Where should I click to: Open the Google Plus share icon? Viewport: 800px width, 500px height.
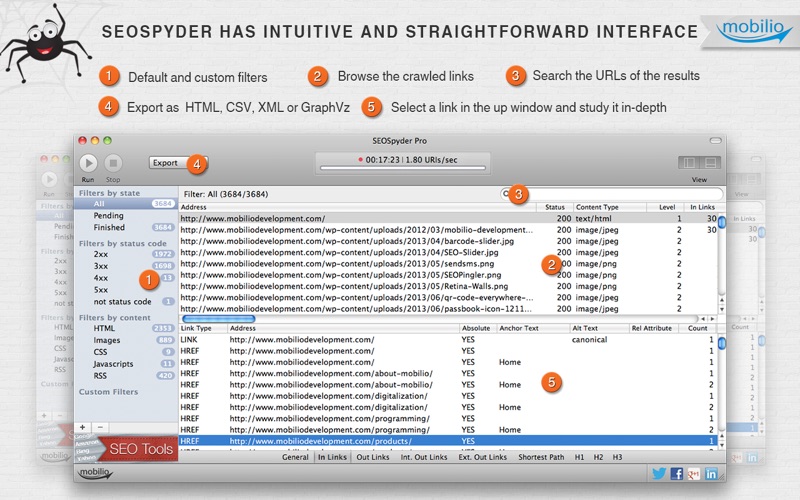(x=694, y=473)
